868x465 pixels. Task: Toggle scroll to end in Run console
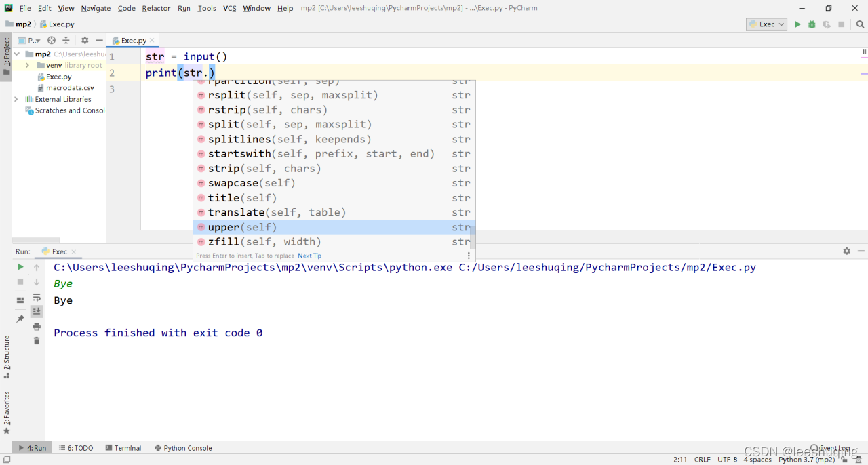[37, 311]
